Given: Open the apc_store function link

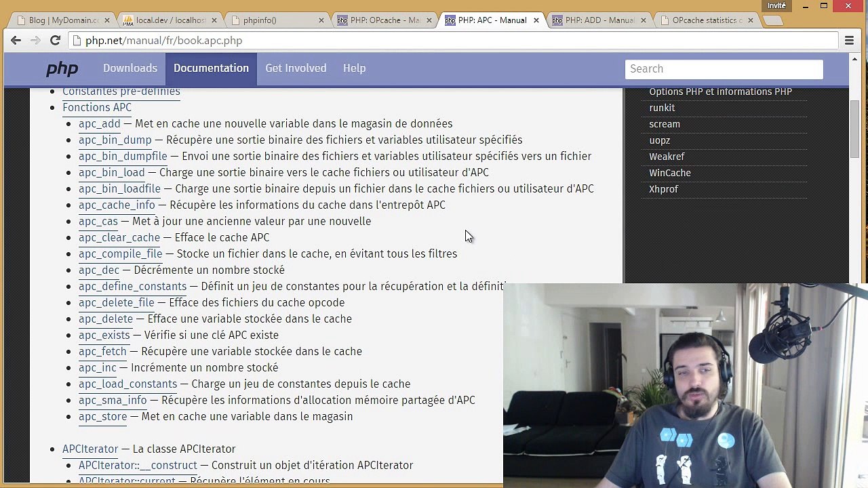Looking at the screenshot, I should (x=102, y=417).
